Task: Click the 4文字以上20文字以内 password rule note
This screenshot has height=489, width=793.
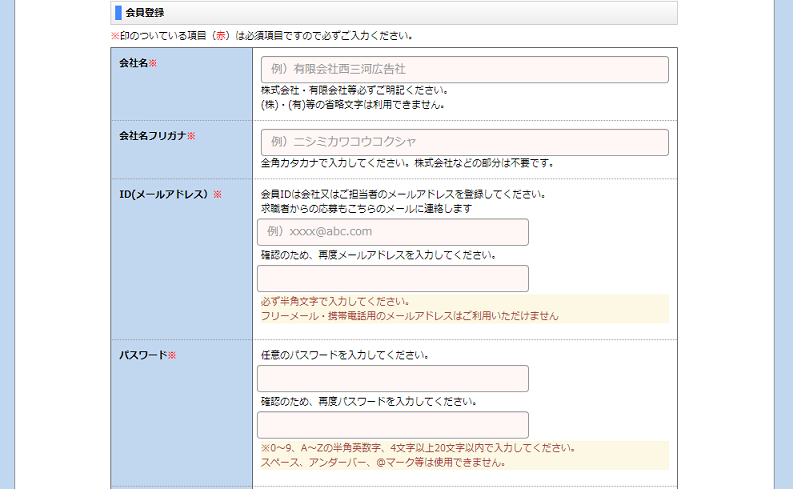Action: click(x=417, y=448)
